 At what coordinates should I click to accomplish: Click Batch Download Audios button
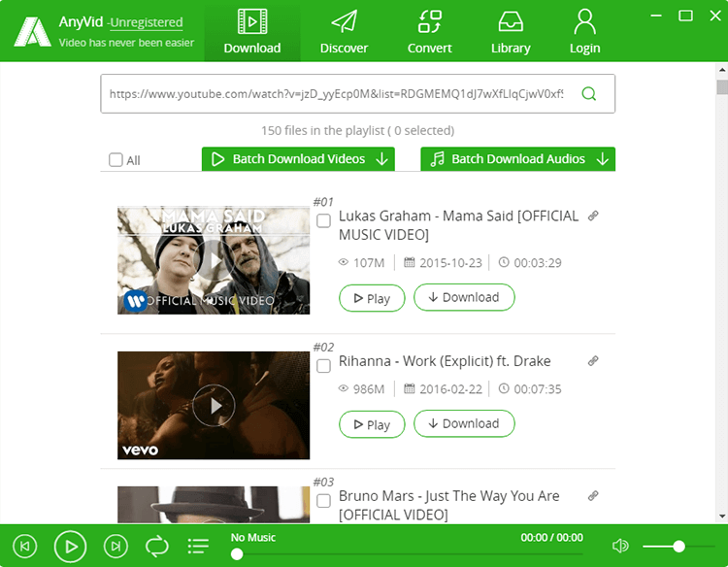[517, 159]
